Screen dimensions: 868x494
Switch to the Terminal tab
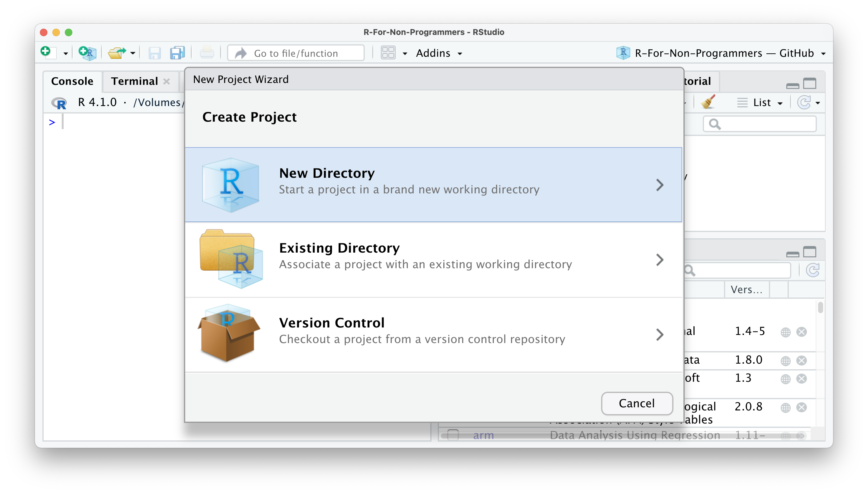[x=134, y=81]
